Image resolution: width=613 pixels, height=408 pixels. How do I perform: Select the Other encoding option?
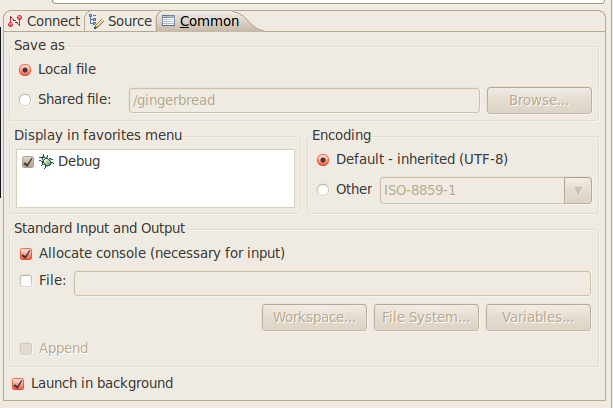click(x=323, y=189)
